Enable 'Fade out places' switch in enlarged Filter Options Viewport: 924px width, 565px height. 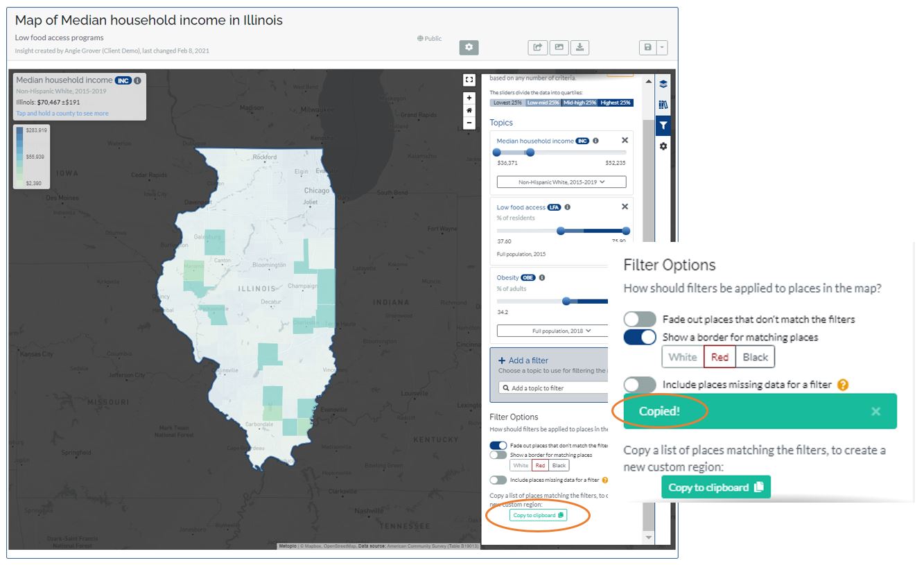pyautogui.click(x=639, y=319)
